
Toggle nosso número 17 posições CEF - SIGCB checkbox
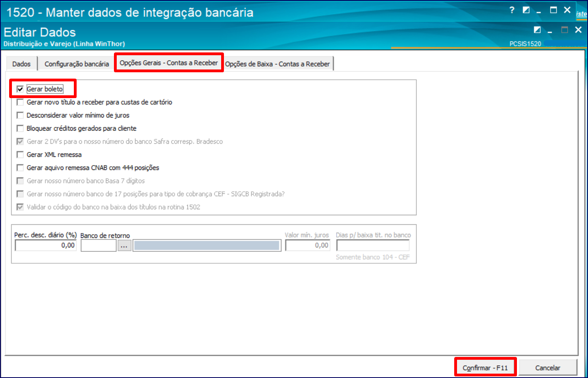pyautogui.click(x=20, y=194)
